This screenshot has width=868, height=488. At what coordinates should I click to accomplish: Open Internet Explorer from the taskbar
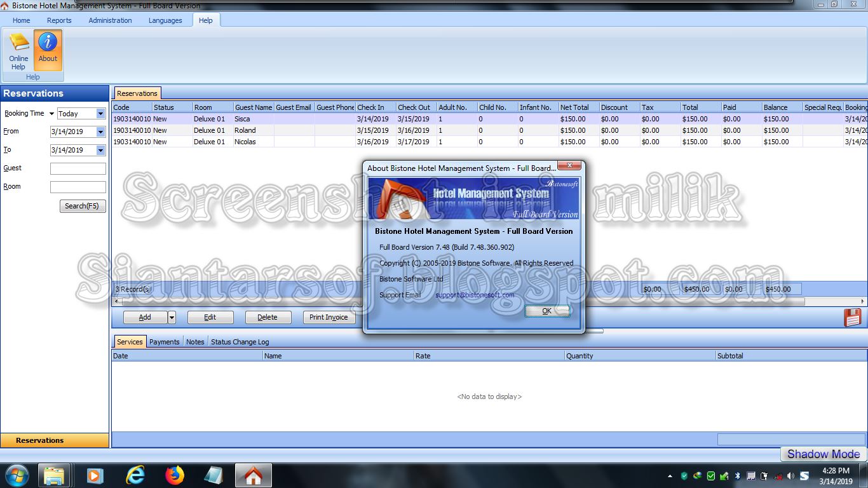point(135,475)
